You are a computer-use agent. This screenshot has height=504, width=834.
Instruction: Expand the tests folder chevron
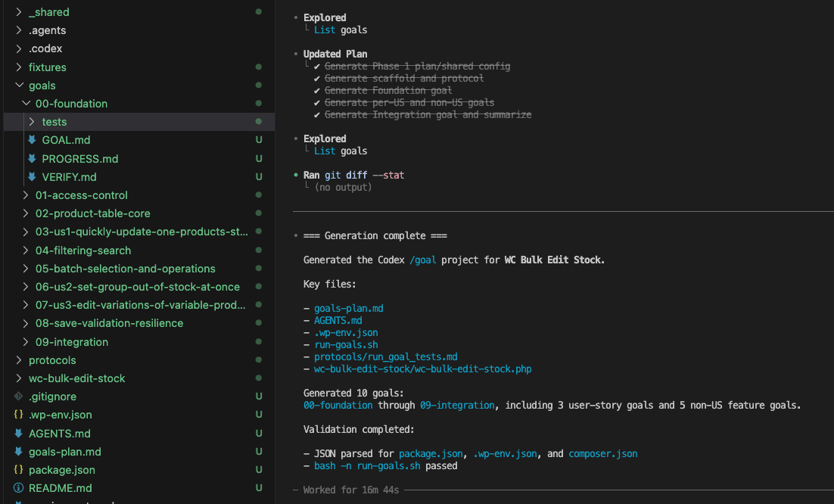pos(32,122)
